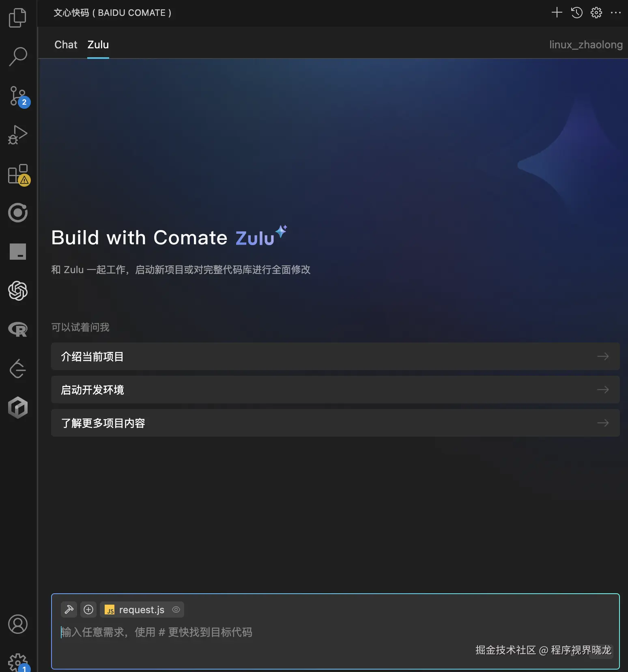This screenshot has width=628, height=672.
Task: Click the linux_zhaolong username
Action: tap(586, 45)
